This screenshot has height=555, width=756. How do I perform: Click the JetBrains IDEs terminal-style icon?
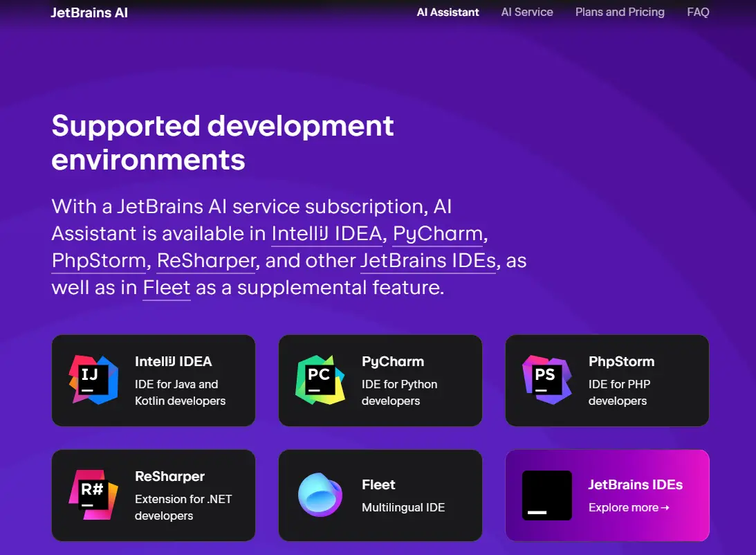click(x=546, y=494)
